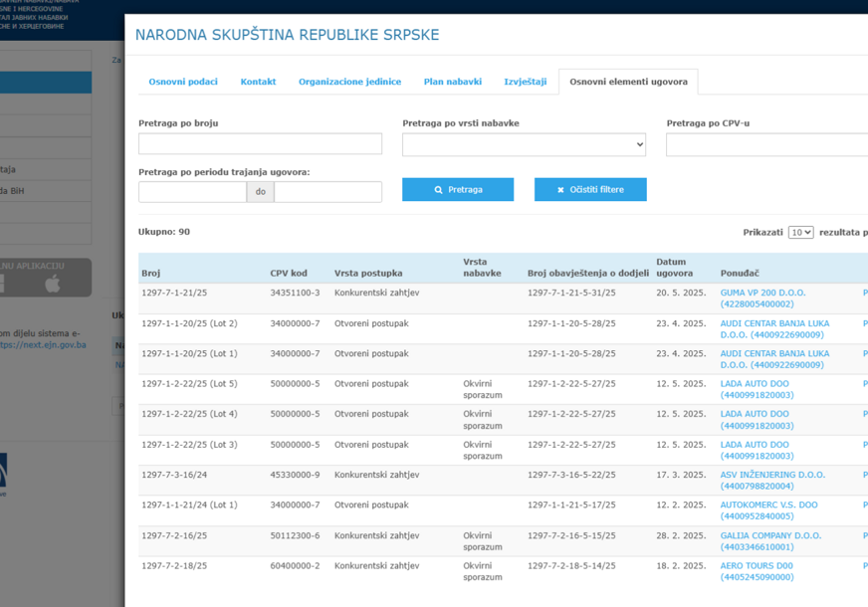Viewport: 868px width, 607px height.
Task: Click the CPV kod column header
Action: (x=289, y=273)
